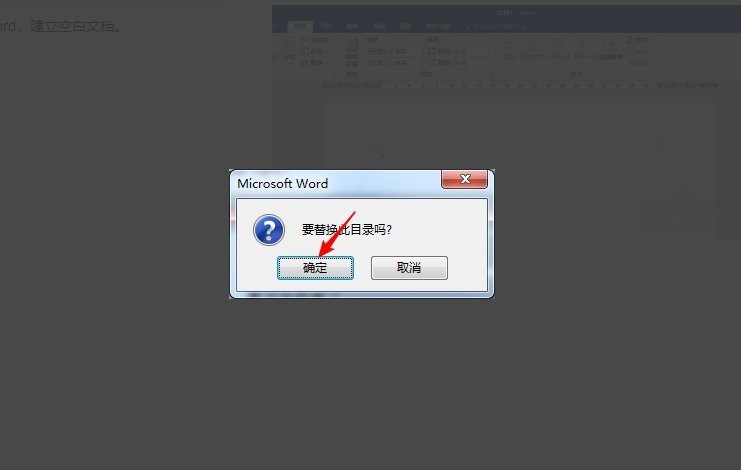Select the dialog message text 要替换此目录吗?

[347, 230]
